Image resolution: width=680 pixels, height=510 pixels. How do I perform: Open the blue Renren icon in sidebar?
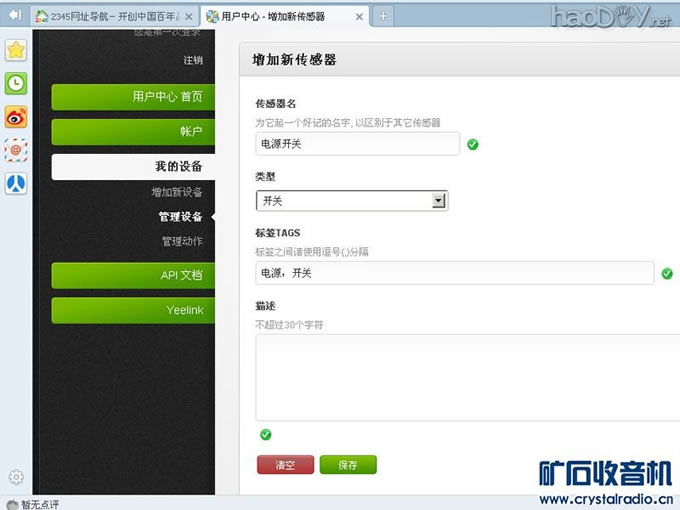pyautogui.click(x=16, y=183)
